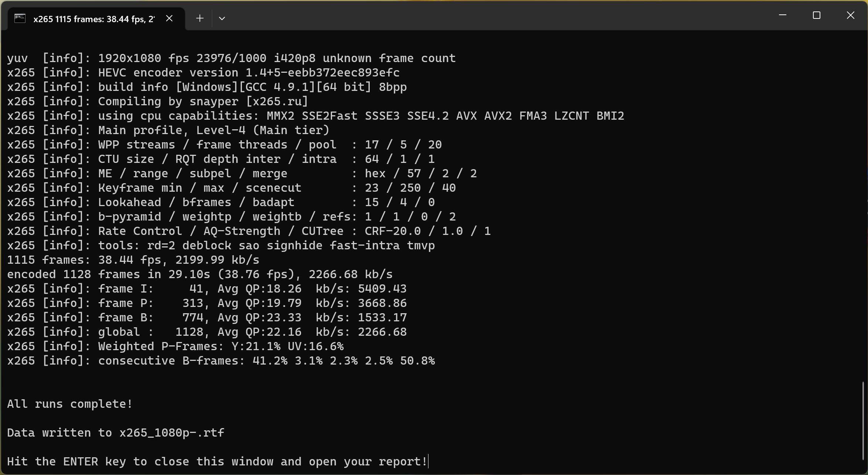The height and width of the screenshot is (475, 868).
Task: Click the terminal icon on the tab
Action: [20, 18]
